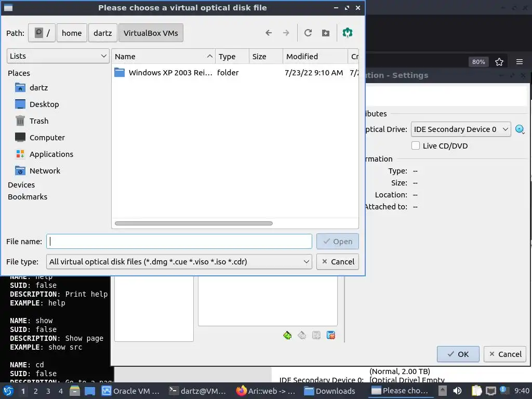Click Cancel in the Settings window
This screenshot has width=532, height=399.
[505, 354]
